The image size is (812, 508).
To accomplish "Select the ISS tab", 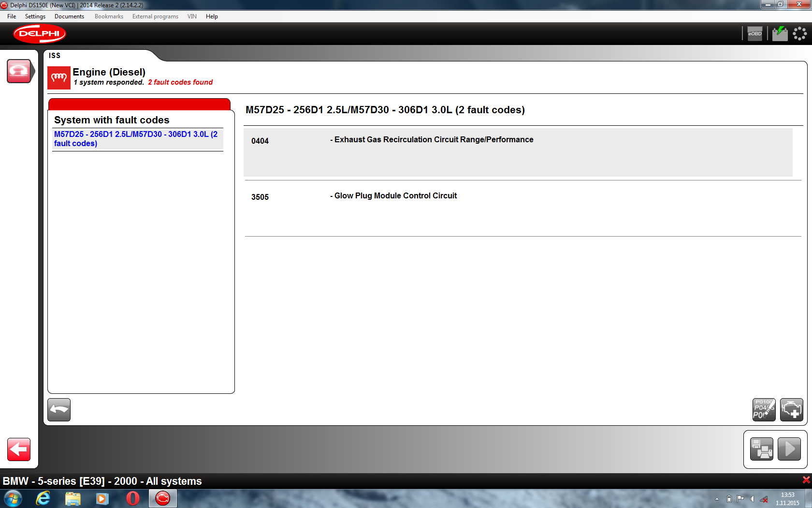I will 55,56.
